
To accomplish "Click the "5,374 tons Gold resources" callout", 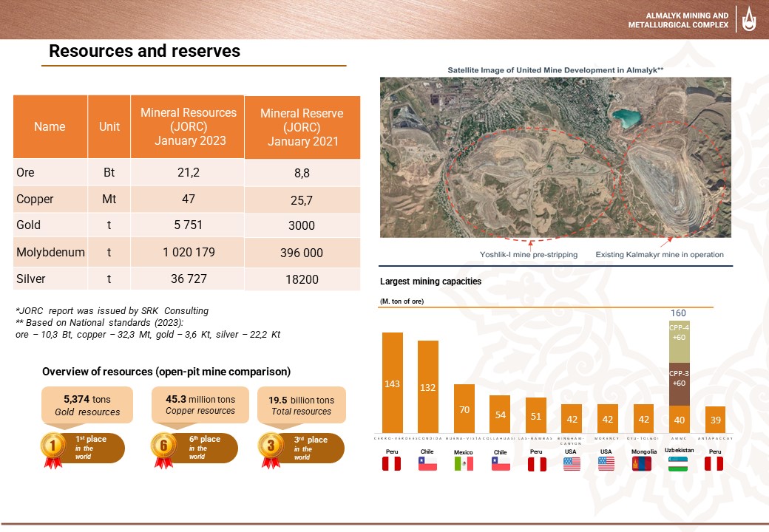I will pos(87,406).
